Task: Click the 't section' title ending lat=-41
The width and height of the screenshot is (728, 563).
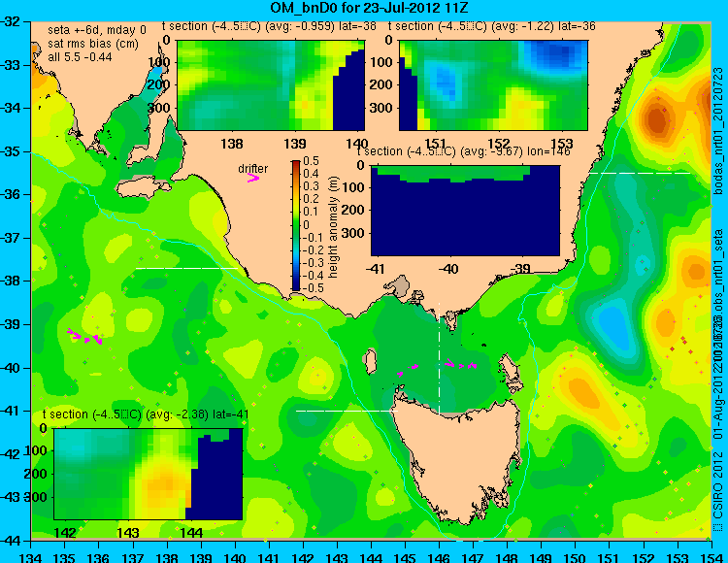Action: (146, 414)
